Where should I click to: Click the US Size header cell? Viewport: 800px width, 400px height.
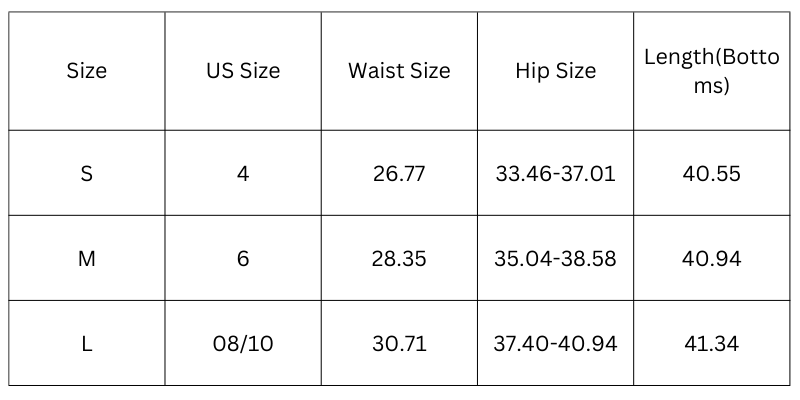tap(243, 71)
